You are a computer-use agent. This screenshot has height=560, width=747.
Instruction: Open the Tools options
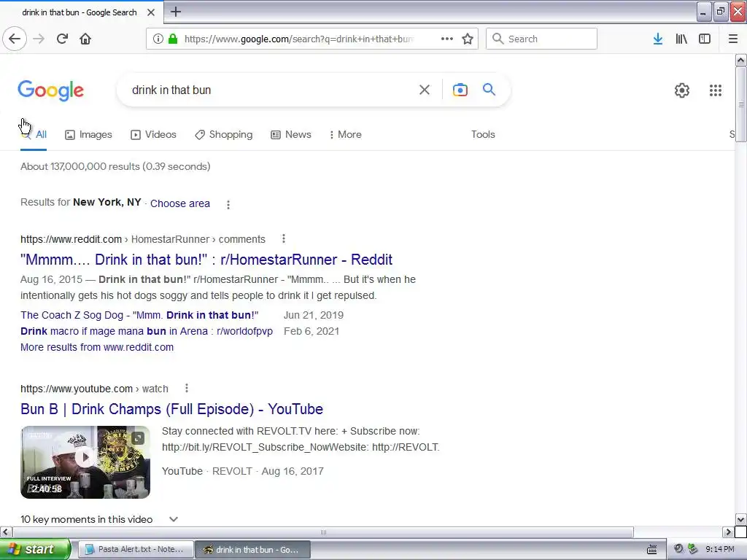[x=483, y=134]
